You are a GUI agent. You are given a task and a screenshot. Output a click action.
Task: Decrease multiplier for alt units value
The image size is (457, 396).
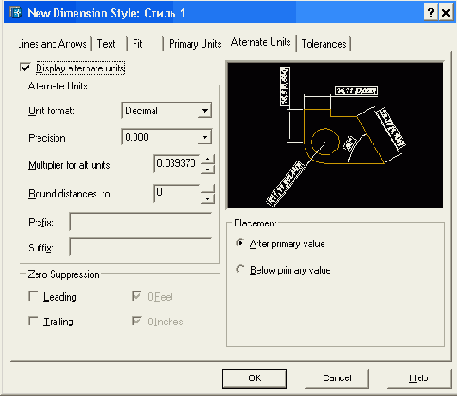point(208,168)
